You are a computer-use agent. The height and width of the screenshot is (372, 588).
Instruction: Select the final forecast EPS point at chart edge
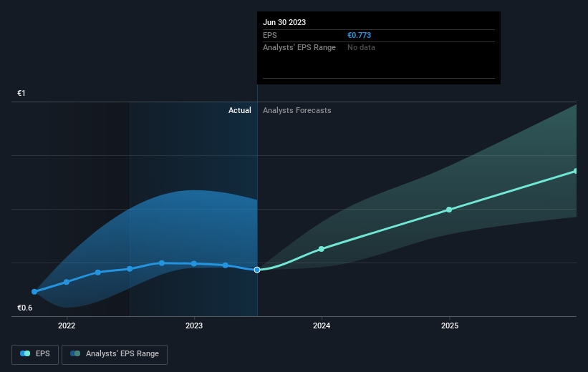click(x=576, y=171)
